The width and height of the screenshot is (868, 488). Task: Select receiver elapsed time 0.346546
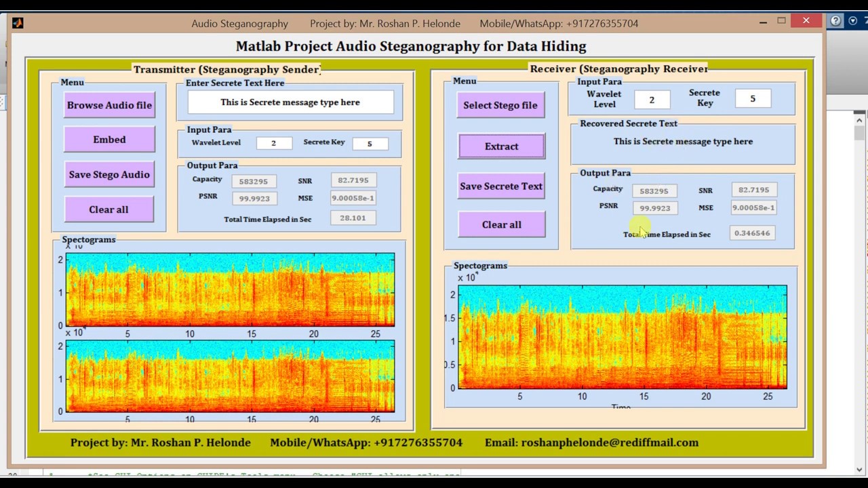pyautogui.click(x=752, y=233)
